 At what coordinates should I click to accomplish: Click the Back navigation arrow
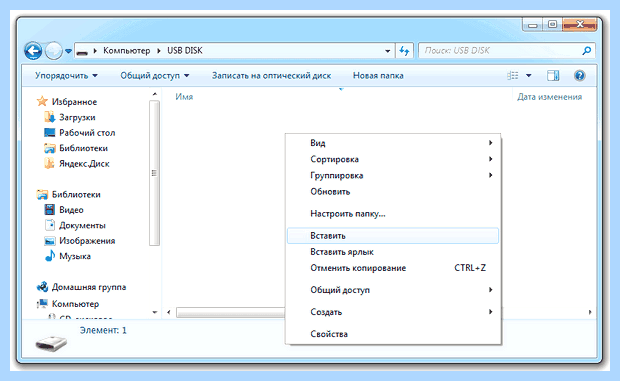coord(33,51)
